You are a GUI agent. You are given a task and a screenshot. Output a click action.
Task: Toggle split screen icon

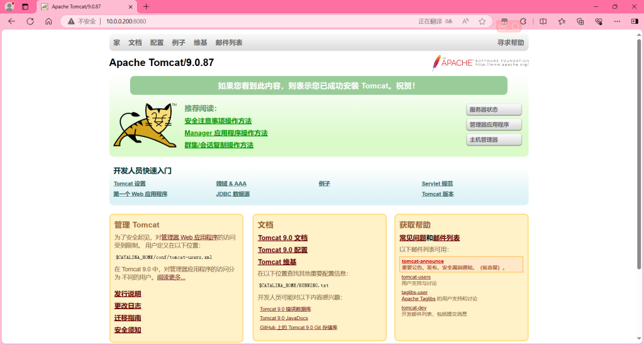[x=543, y=21]
